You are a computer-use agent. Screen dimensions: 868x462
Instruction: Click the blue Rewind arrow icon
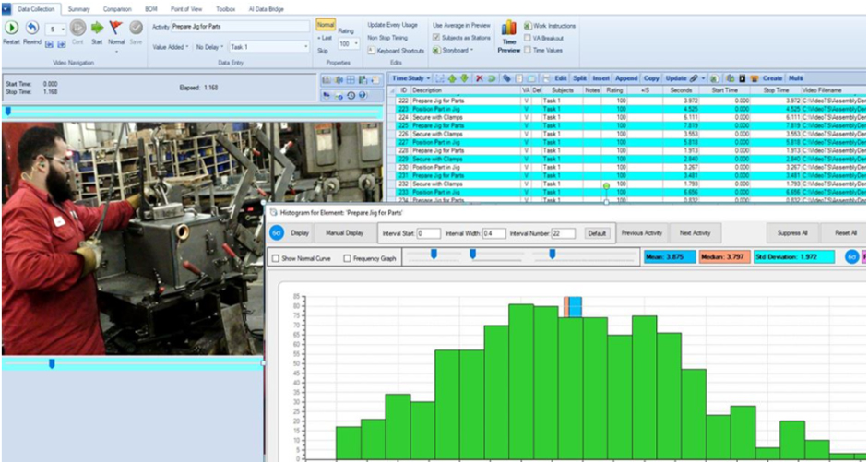pyautogui.click(x=32, y=28)
